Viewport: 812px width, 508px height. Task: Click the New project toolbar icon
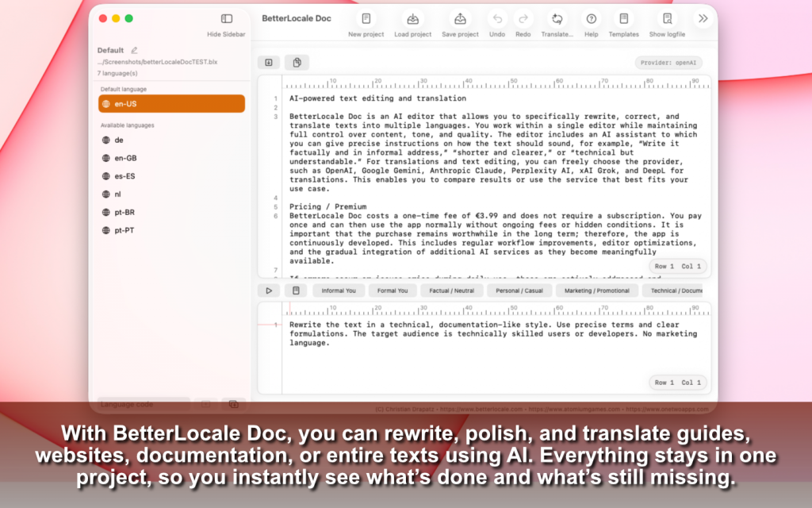(366, 20)
